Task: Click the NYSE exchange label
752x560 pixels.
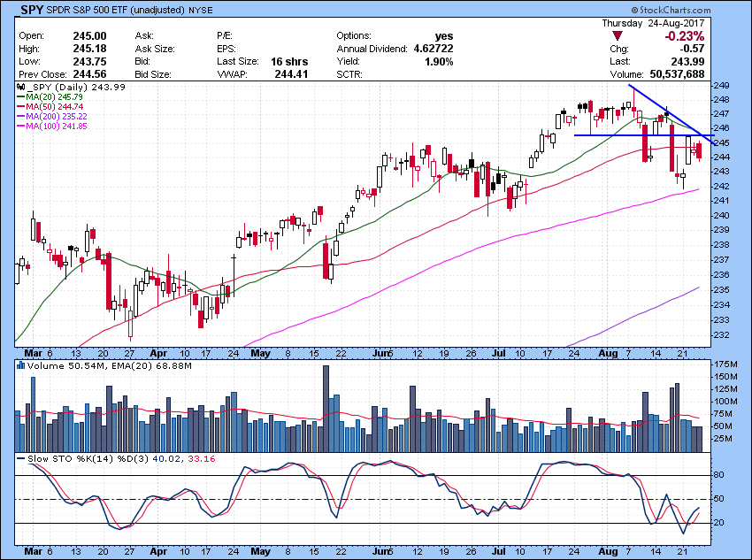Action: coord(201,10)
